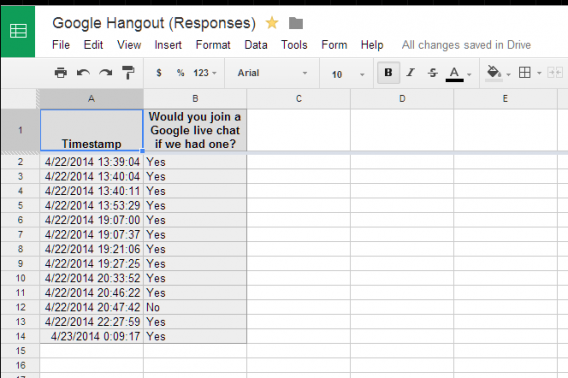The height and width of the screenshot is (378, 568).
Task: Select column B header
Action: pyautogui.click(x=195, y=99)
